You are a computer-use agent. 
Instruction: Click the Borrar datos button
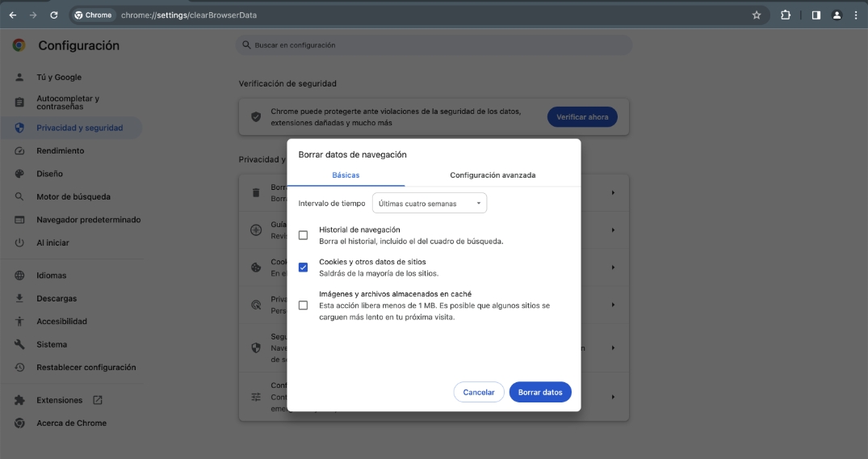(540, 392)
